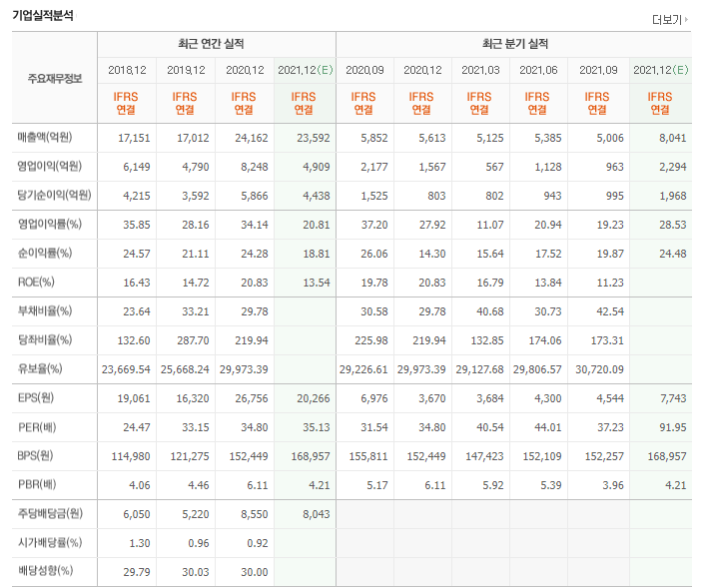Image resolution: width=706 pixels, height=588 pixels.
Task: Click the 부채비율(%) row label
Action: [x=45, y=310]
